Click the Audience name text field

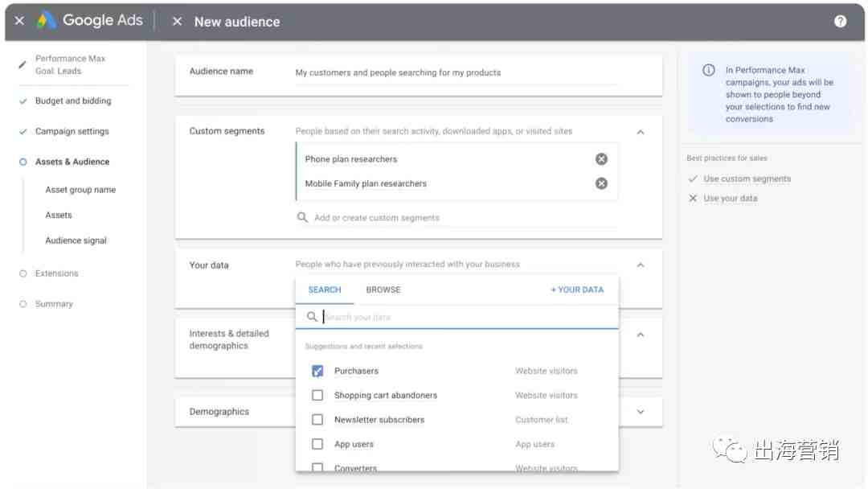click(457, 73)
